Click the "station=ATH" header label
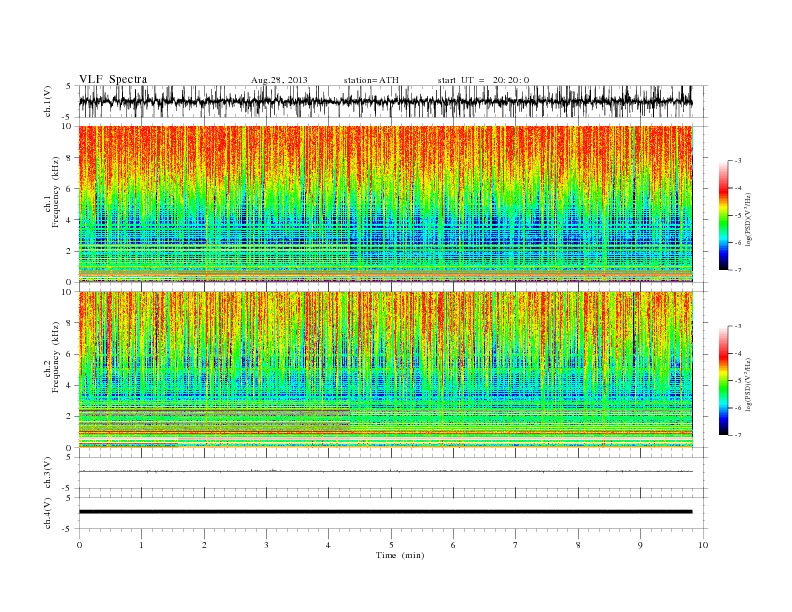 (x=371, y=80)
